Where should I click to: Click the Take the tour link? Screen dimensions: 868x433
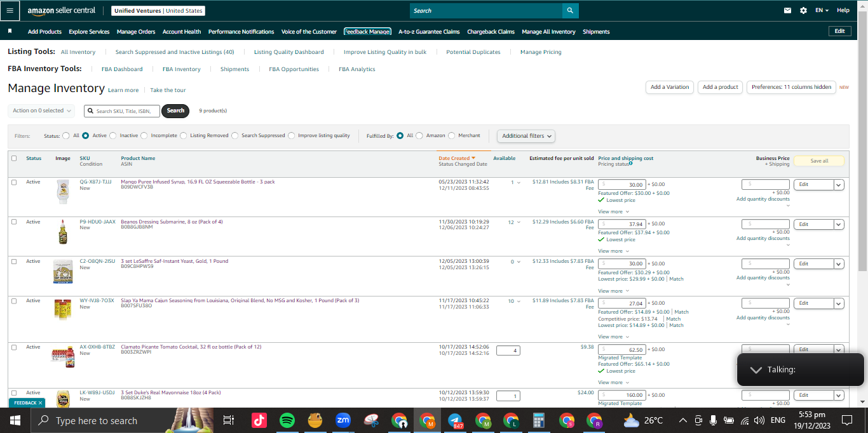[168, 90]
